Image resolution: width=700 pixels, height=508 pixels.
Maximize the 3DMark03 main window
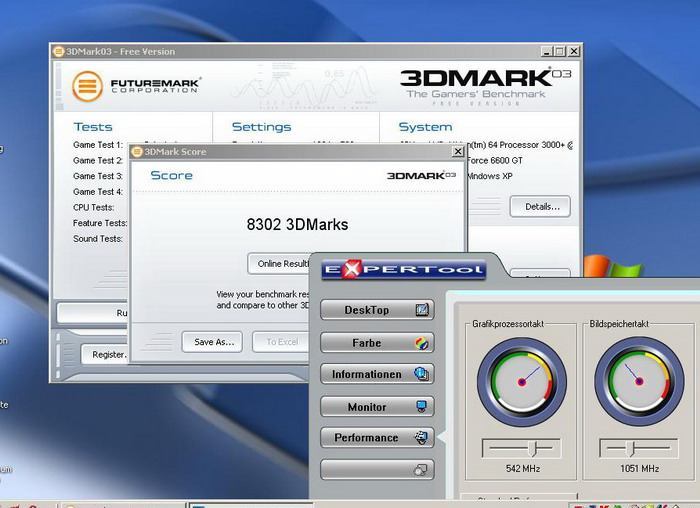(560, 51)
